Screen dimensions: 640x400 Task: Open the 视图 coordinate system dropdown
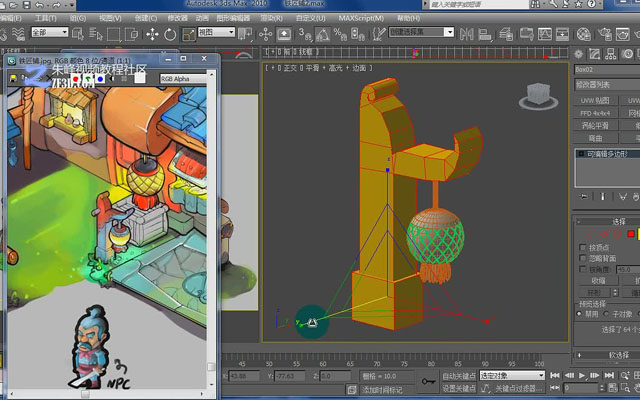click(216, 32)
